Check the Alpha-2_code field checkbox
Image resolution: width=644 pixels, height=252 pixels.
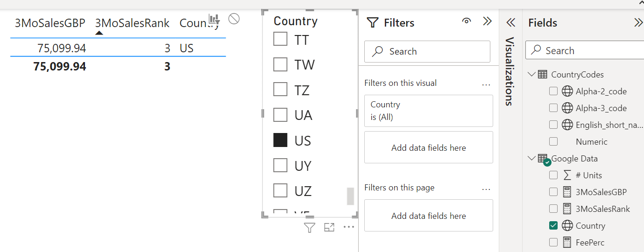point(553,91)
